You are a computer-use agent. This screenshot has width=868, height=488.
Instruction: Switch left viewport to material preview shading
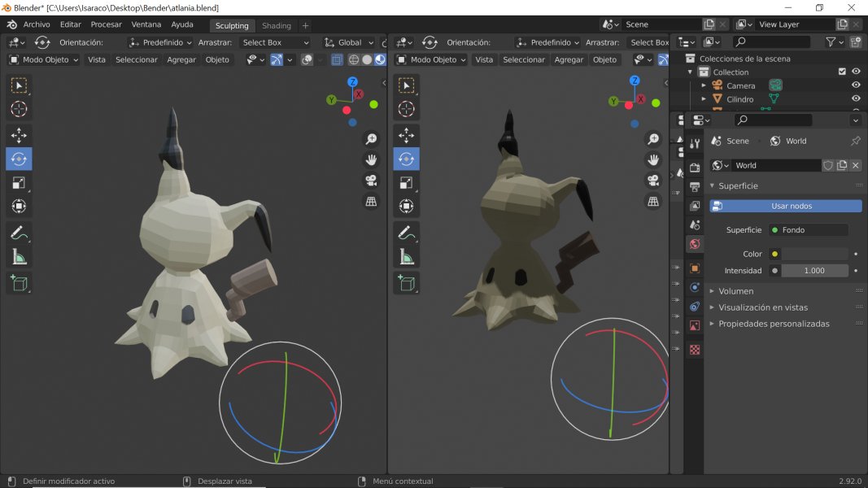click(x=380, y=59)
